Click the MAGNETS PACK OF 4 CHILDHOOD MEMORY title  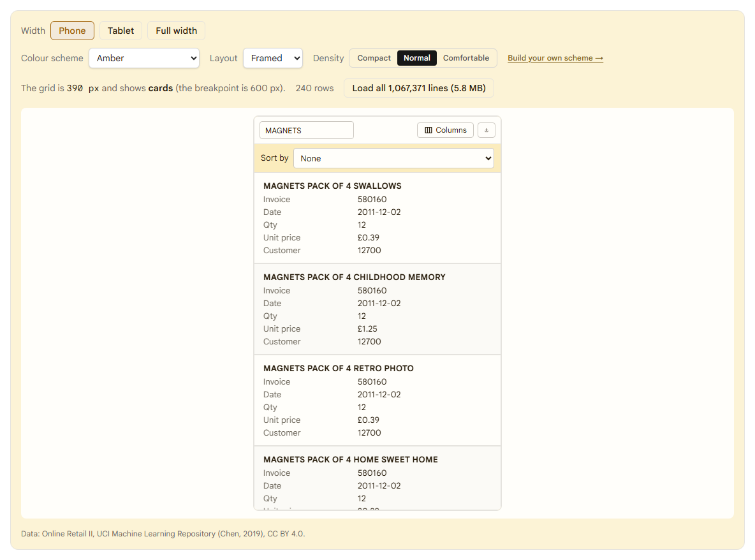point(355,277)
